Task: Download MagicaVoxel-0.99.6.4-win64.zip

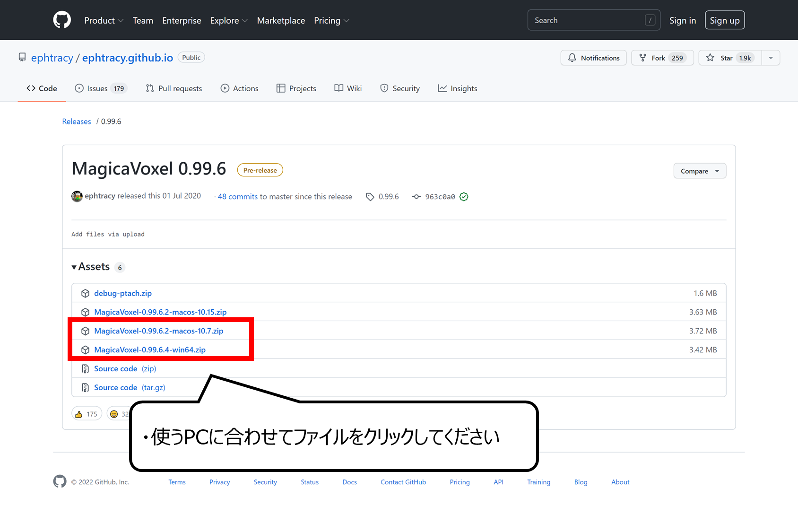Action: click(x=150, y=350)
